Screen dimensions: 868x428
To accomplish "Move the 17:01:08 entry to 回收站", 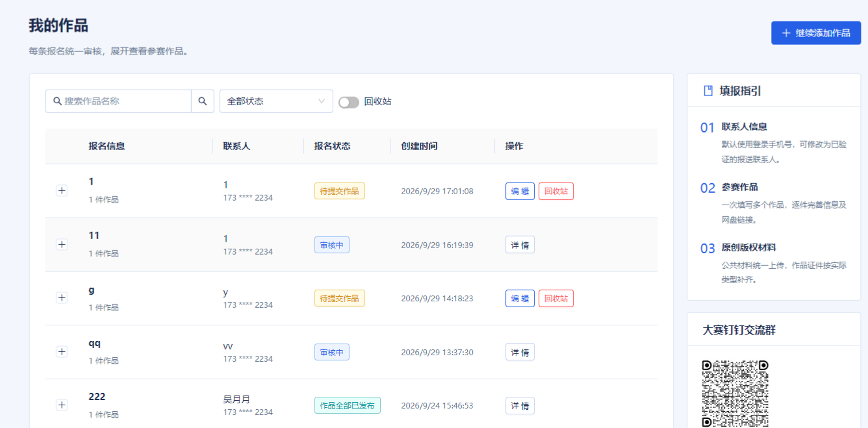I will point(556,191).
